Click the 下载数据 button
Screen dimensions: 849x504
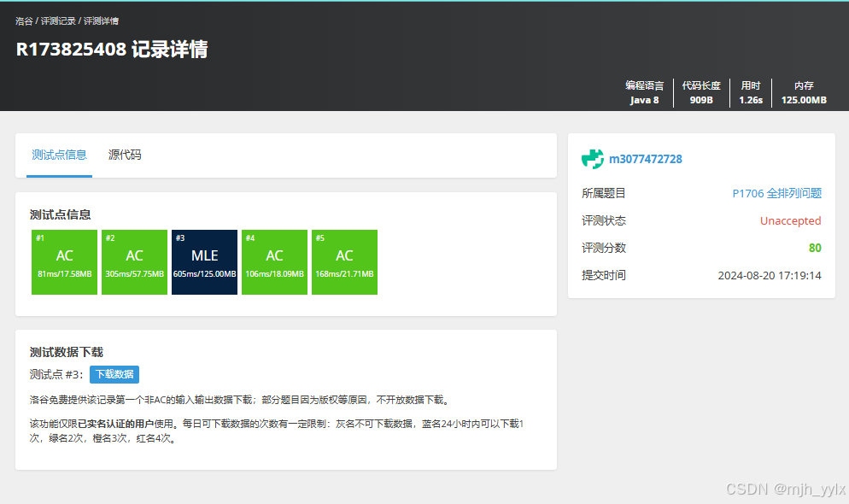point(114,374)
